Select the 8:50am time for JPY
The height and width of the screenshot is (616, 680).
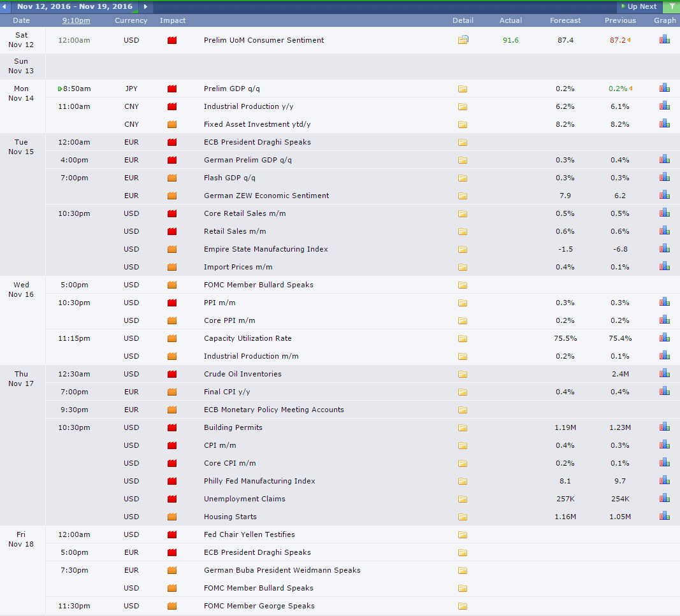click(76, 89)
